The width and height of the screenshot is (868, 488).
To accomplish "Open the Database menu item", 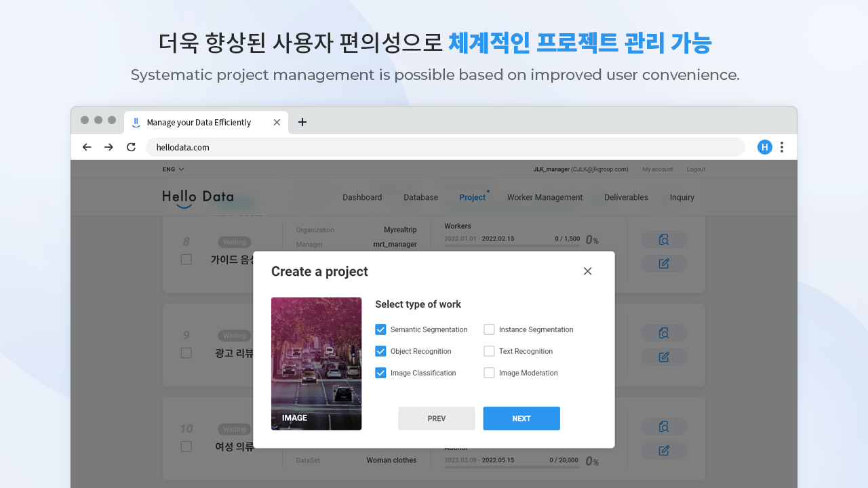I will click(x=420, y=197).
